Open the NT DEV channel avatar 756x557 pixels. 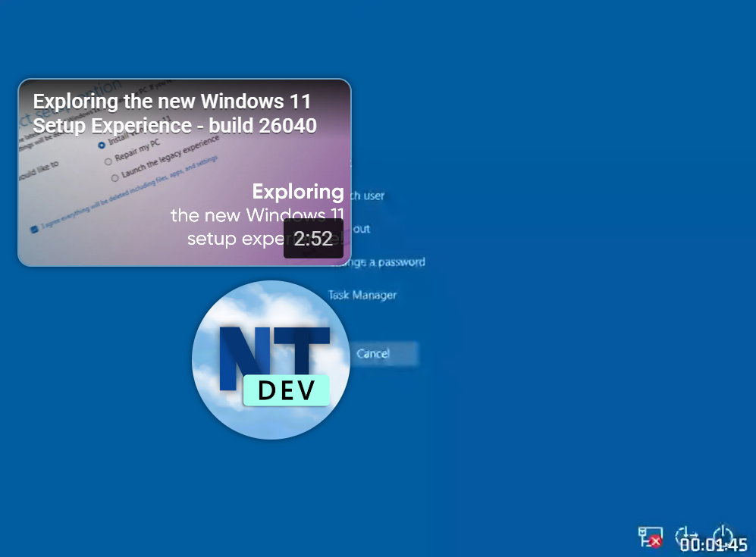[x=271, y=360]
